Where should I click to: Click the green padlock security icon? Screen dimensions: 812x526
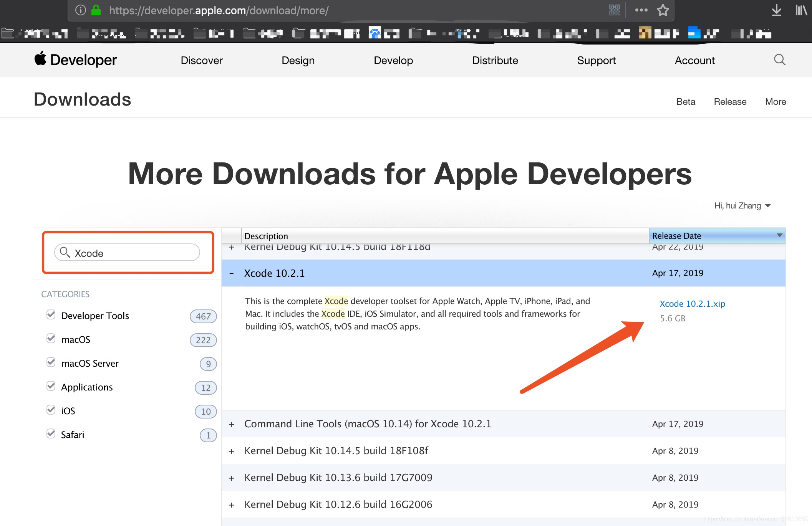(96, 10)
